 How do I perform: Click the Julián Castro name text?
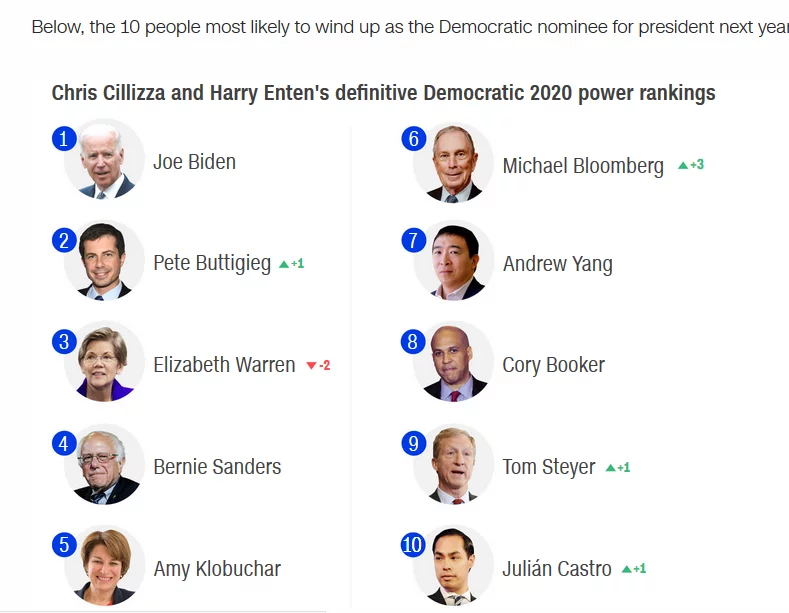click(x=557, y=568)
